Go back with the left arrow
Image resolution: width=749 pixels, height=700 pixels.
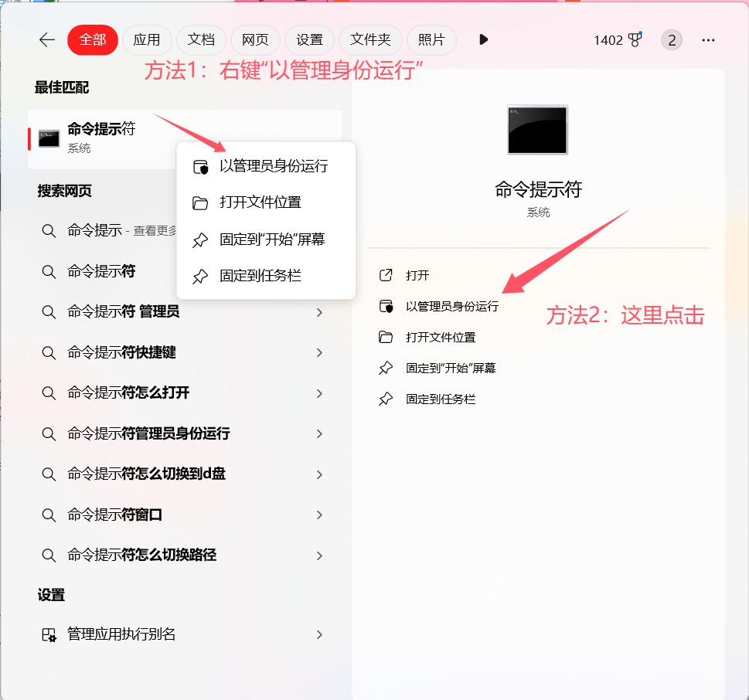click(47, 39)
